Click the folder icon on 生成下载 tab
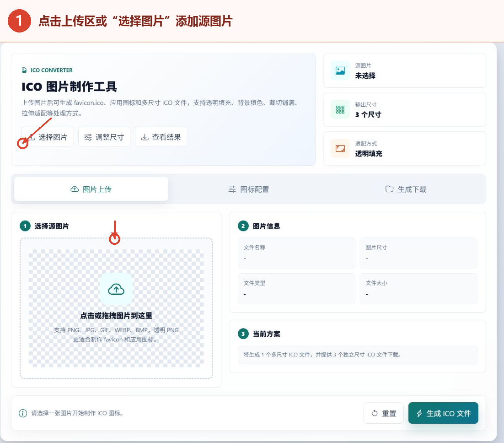Viewport: 504px width, 443px height. pyautogui.click(x=389, y=189)
